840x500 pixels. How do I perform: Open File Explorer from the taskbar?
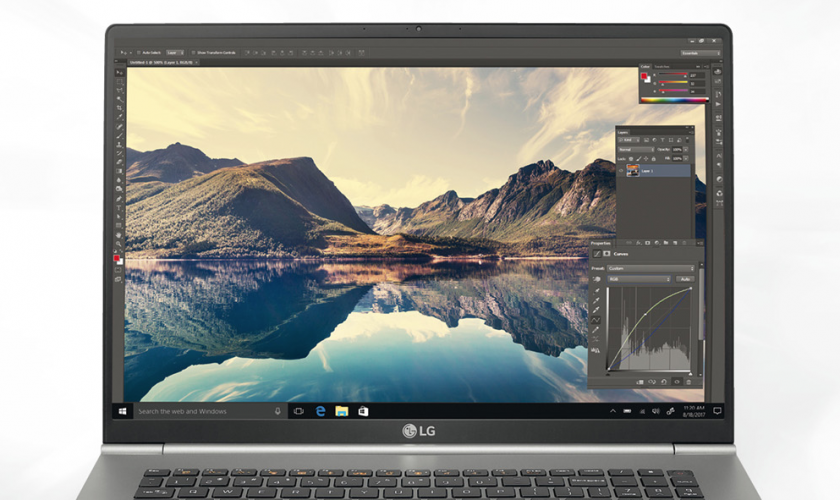(x=342, y=411)
